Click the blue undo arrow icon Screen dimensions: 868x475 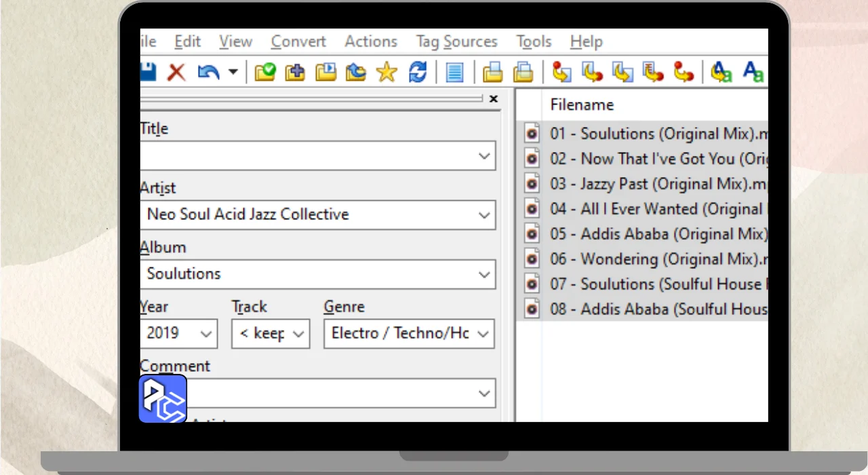tap(208, 72)
